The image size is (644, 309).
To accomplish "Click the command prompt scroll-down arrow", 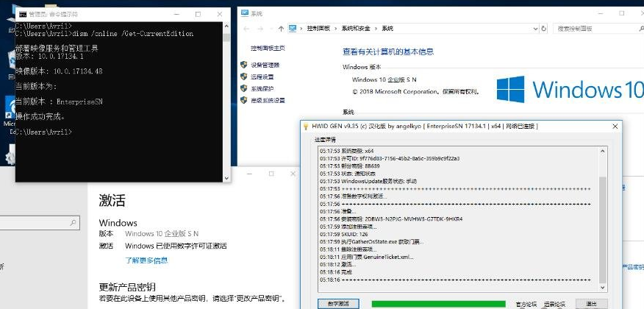I will coord(226,178).
